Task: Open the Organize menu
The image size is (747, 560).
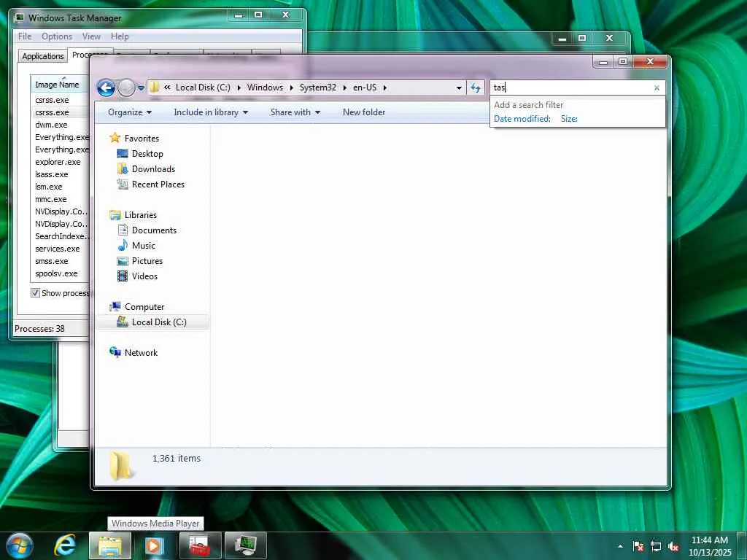Action: [130, 112]
